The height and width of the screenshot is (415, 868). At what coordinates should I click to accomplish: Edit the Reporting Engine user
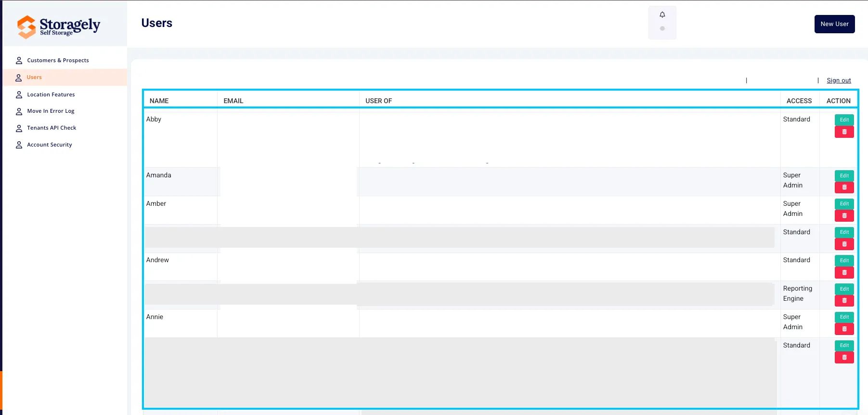click(844, 289)
